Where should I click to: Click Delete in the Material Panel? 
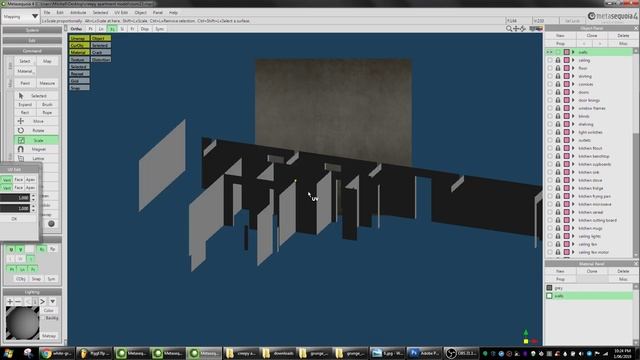point(623,271)
